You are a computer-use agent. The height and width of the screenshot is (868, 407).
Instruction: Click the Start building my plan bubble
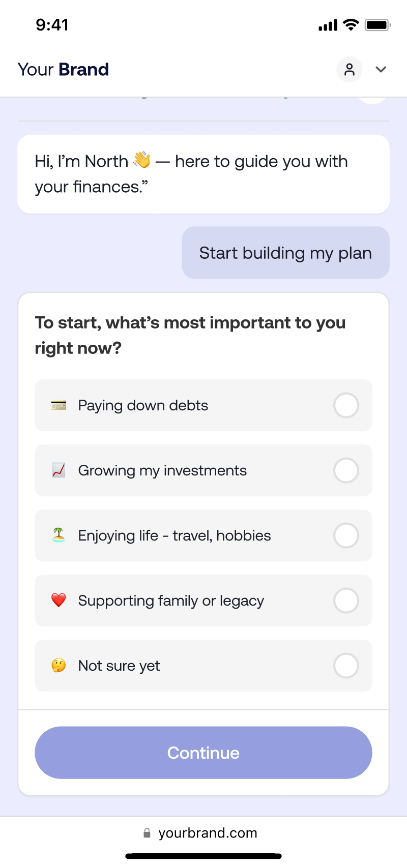[286, 253]
